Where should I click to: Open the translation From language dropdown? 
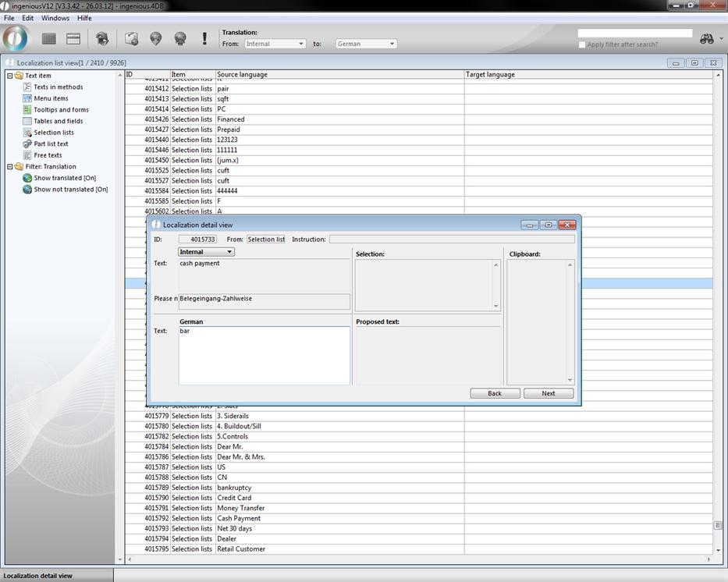pos(275,44)
